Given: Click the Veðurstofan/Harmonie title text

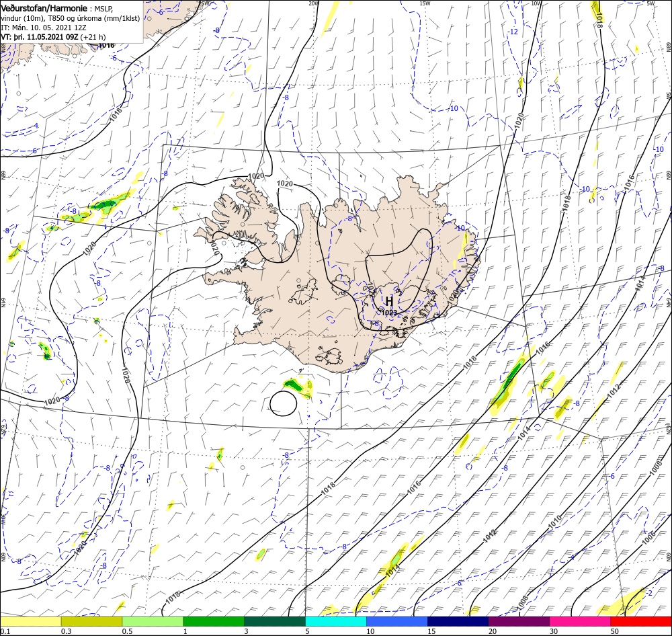Looking at the screenshot, I should point(44,8).
